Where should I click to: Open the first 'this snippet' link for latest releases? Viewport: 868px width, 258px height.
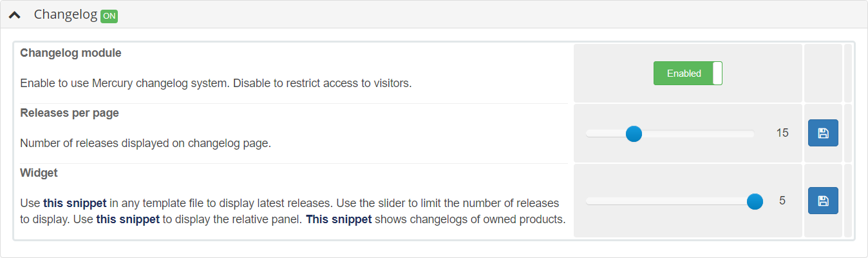(x=75, y=203)
